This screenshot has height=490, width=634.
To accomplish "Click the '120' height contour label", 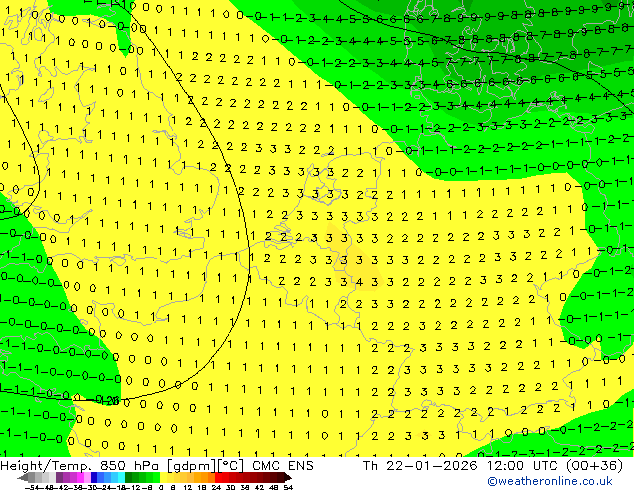I will [x=109, y=401].
